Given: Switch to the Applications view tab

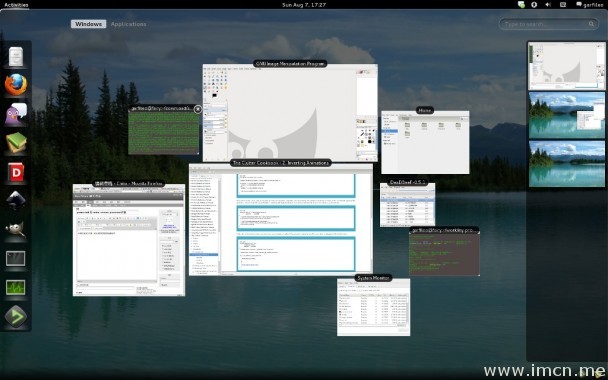Looking at the screenshot, I should 128,24.
